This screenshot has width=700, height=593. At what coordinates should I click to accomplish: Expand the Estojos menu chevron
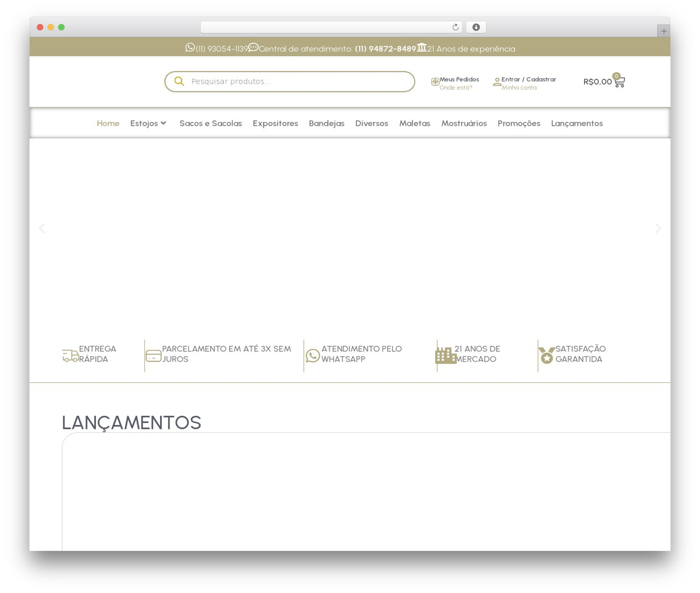[163, 123]
